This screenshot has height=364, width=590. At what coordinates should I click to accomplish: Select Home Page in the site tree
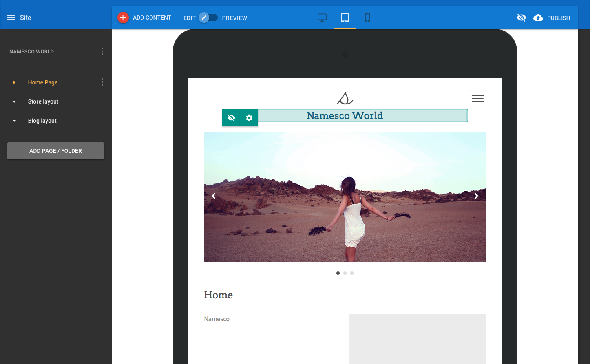click(x=43, y=82)
